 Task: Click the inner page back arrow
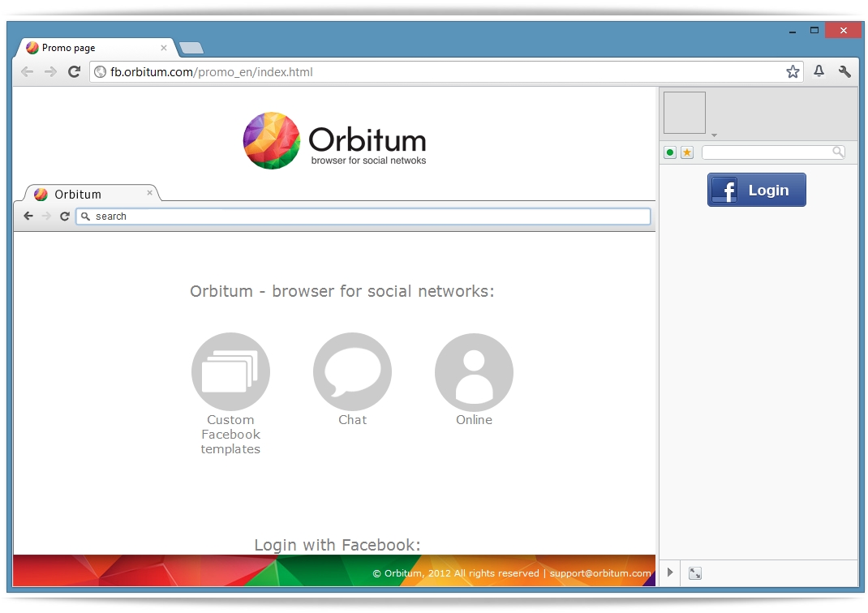[x=28, y=216]
